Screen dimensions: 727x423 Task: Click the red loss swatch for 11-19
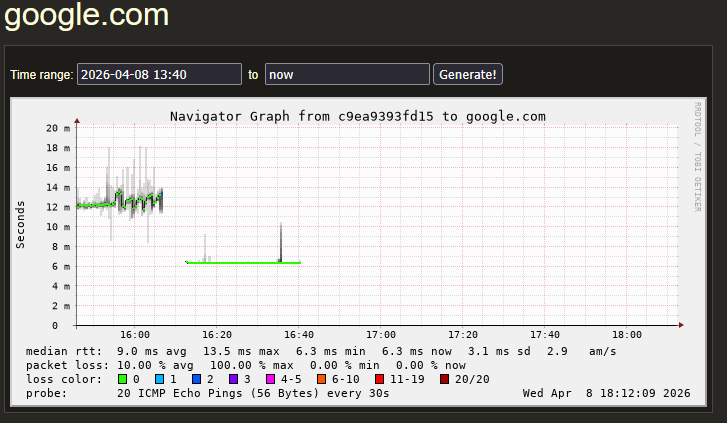tap(379, 379)
